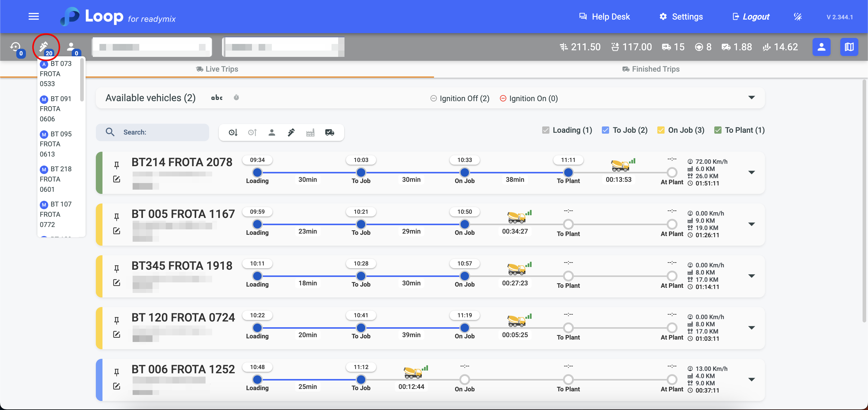Image resolution: width=868 pixels, height=410 pixels.
Task: Open the map view button
Action: 849,47
